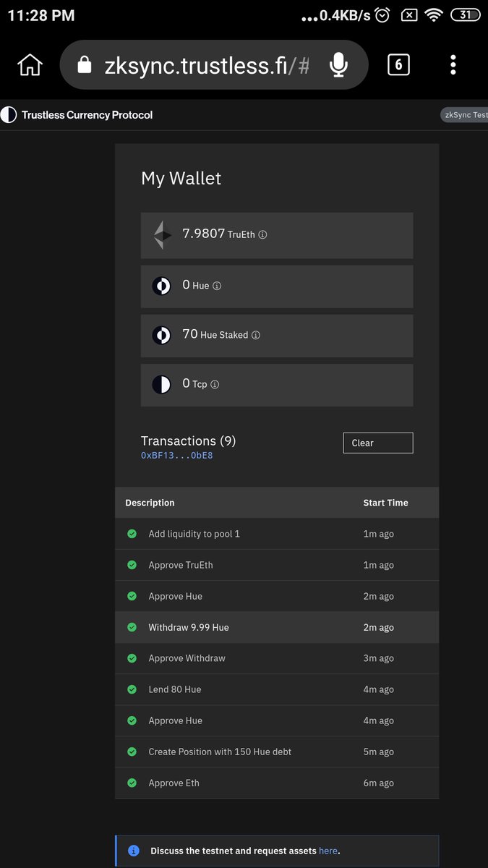
Task: Open the browser three-dot menu
Action: pyautogui.click(x=453, y=65)
